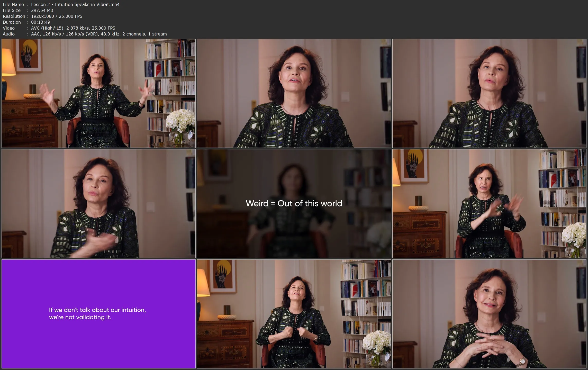This screenshot has height=370, width=588.
Task: Open the top-right close-up thumbnail
Action: pyautogui.click(x=489, y=93)
